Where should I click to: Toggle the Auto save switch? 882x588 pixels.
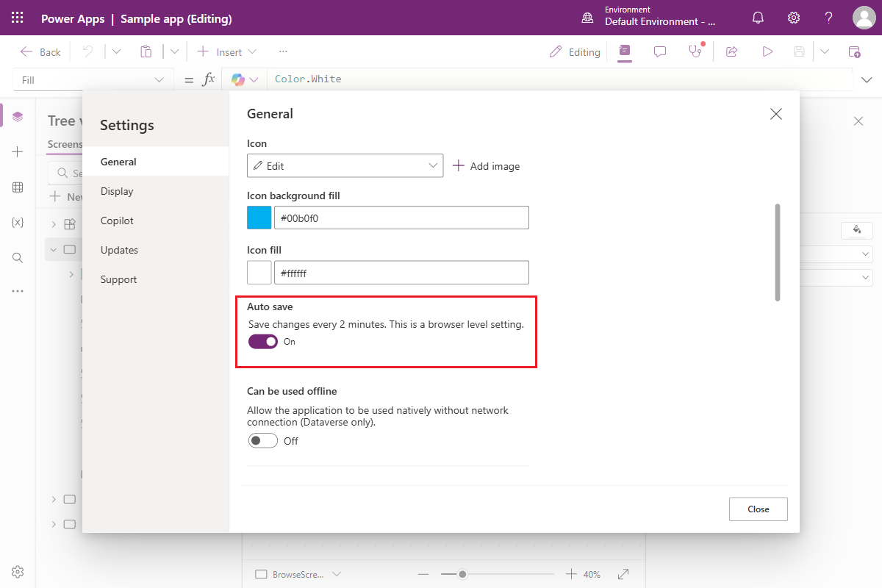(x=263, y=342)
